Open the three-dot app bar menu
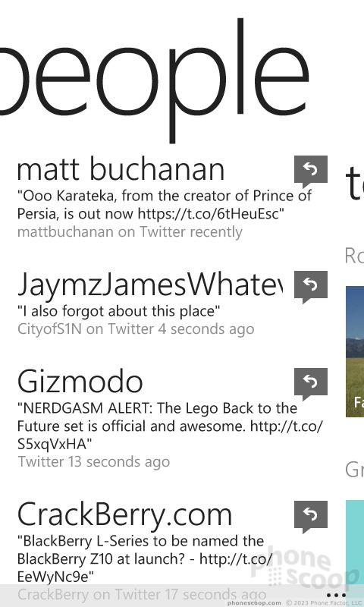Screen dimensions: 364x607 coord(336,596)
